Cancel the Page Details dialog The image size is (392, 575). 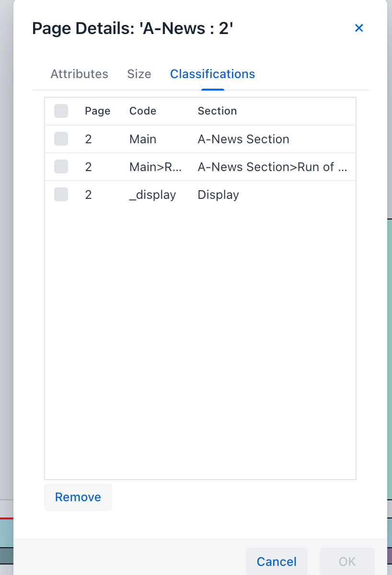(x=277, y=562)
